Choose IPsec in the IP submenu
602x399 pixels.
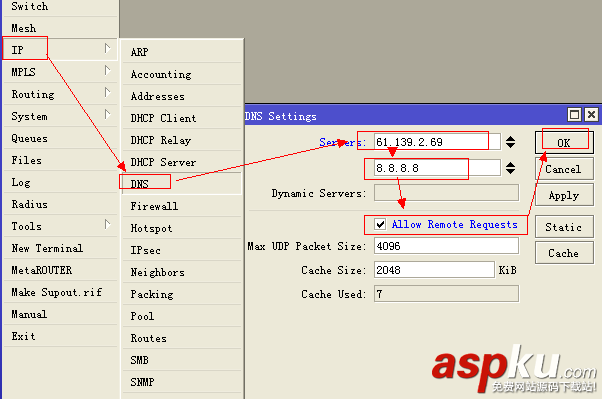(182, 250)
